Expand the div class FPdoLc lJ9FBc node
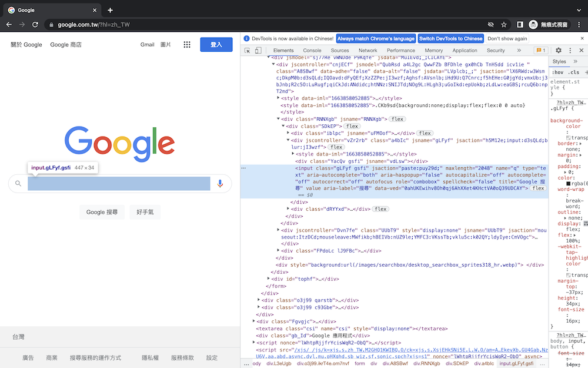This screenshot has height=368, width=588. [x=278, y=250]
